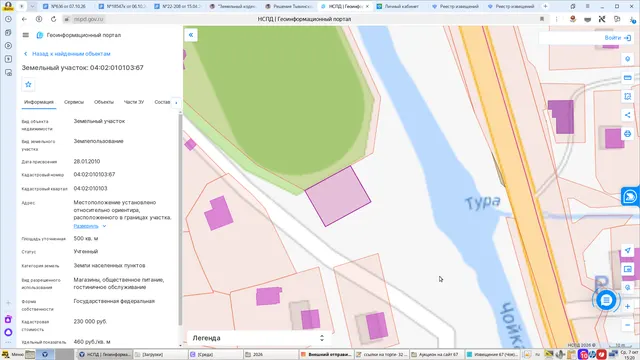This screenshot has width=640, height=360.
Task: Switch to the Состав tab
Action: click(x=162, y=102)
